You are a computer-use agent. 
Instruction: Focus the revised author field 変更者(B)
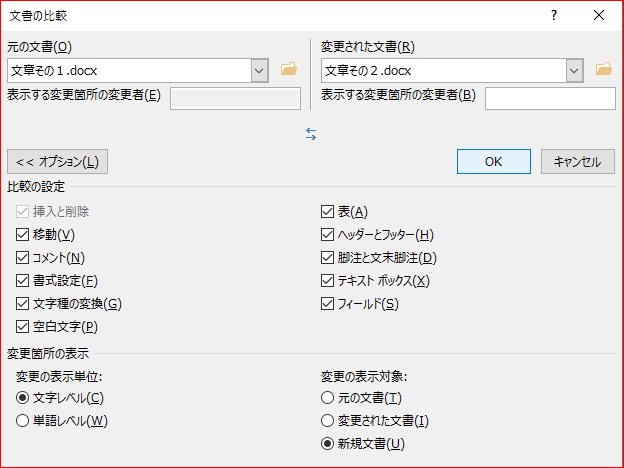(x=550, y=98)
